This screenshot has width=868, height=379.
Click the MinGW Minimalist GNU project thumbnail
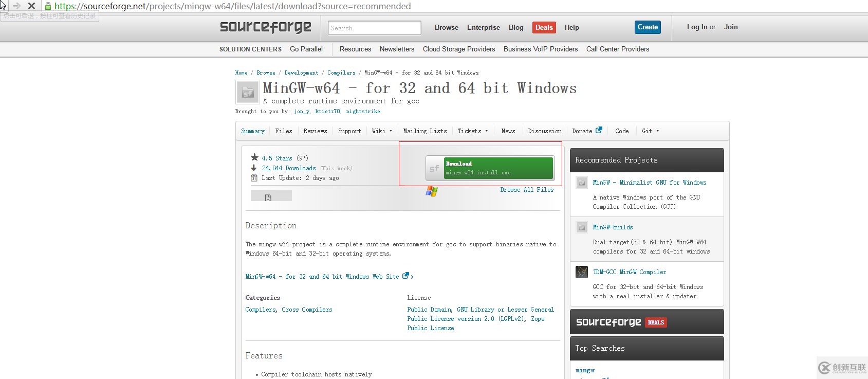pos(582,183)
